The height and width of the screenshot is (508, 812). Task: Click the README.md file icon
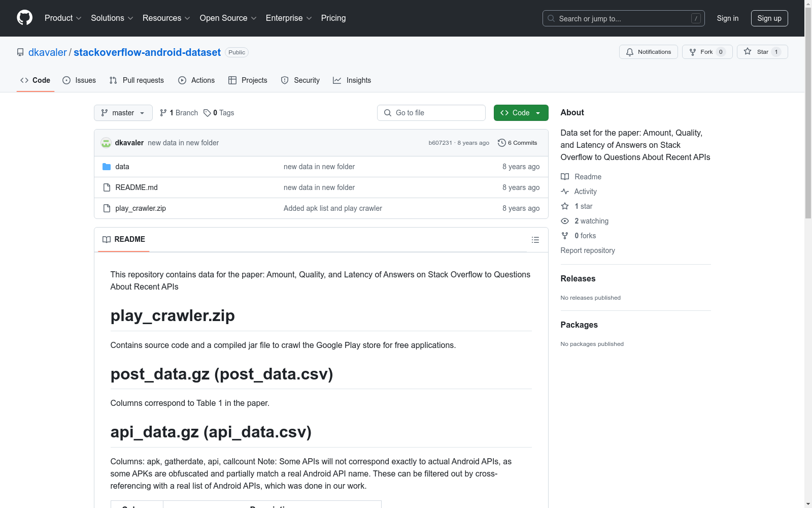click(x=107, y=187)
